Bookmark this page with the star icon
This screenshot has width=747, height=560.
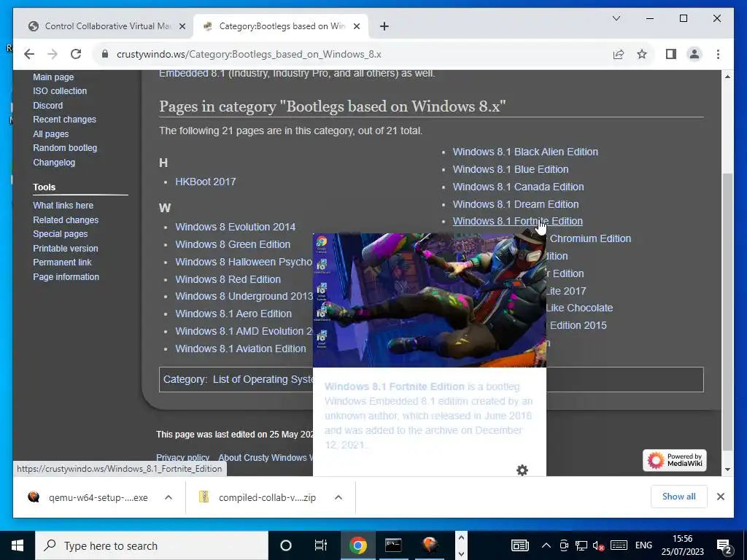(642, 54)
